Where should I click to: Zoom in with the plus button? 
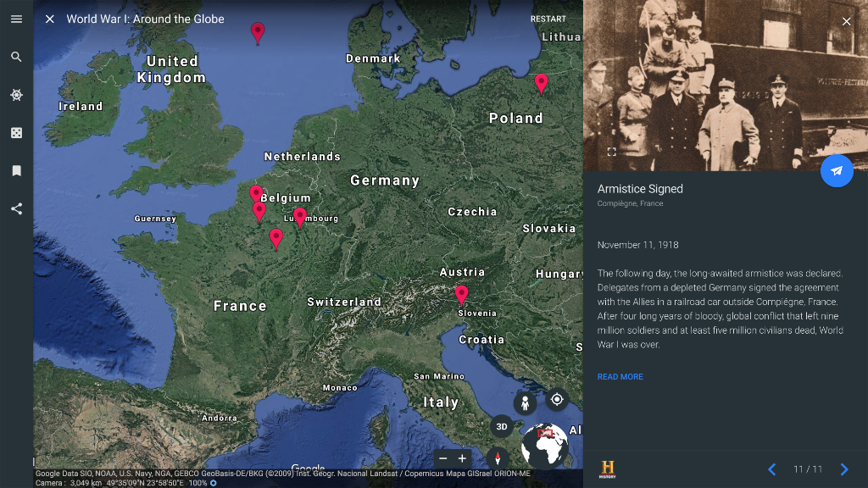point(462,458)
